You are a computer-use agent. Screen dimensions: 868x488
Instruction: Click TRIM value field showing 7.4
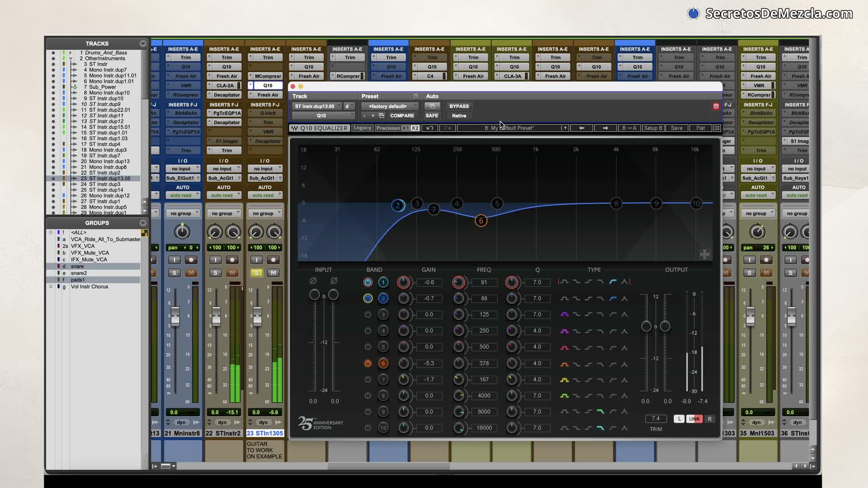(656, 419)
